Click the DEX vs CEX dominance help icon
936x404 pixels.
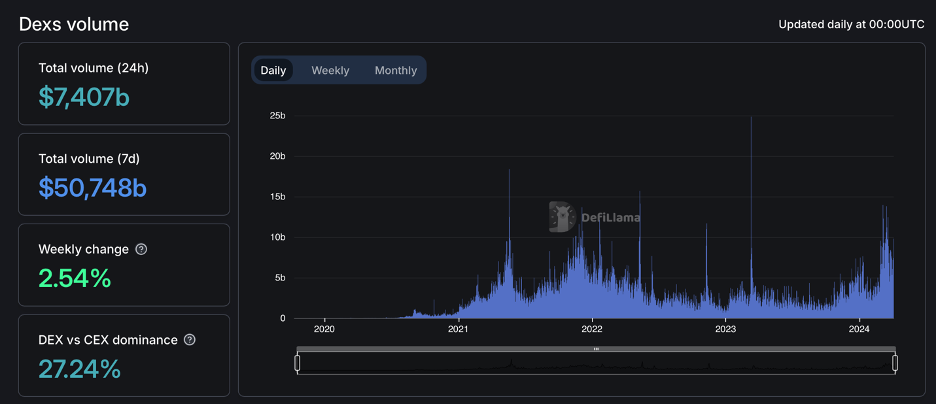tap(189, 340)
